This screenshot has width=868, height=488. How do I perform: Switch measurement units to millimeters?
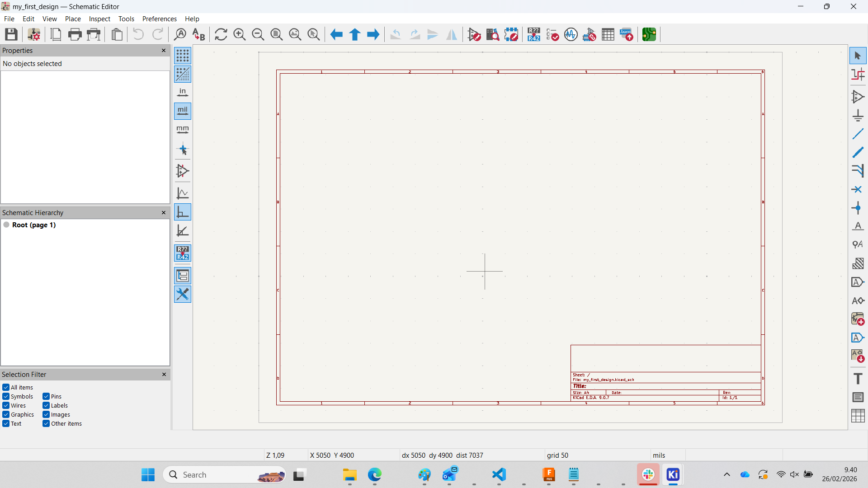point(183,130)
